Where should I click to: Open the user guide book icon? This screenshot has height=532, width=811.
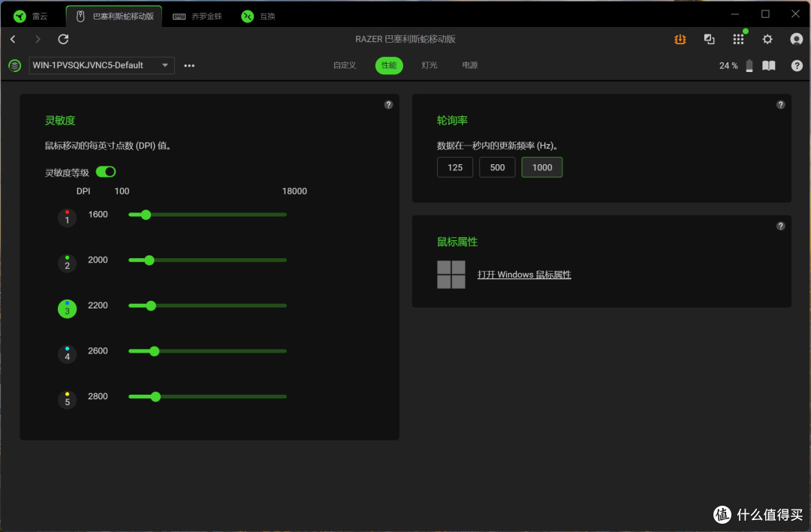point(769,66)
